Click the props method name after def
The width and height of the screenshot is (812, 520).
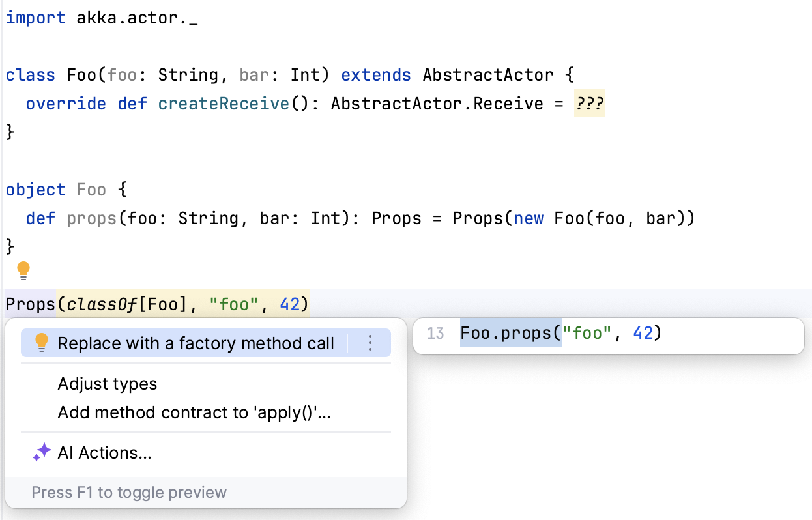[92, 218]
